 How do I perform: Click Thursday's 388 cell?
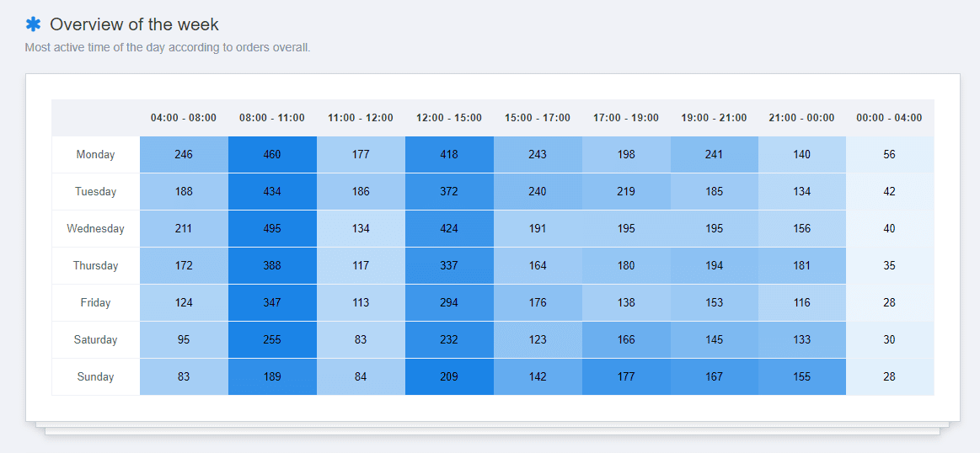coord(272,265)
